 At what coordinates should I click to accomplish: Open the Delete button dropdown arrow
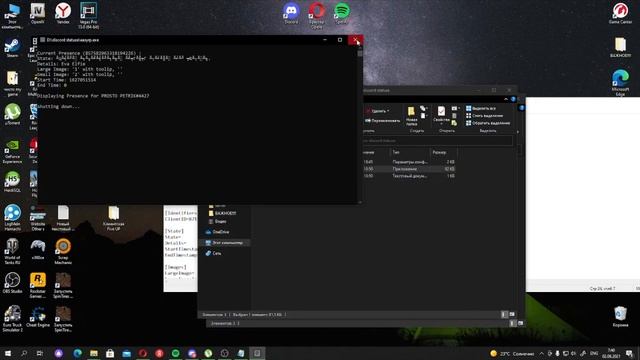coord(388,111)
